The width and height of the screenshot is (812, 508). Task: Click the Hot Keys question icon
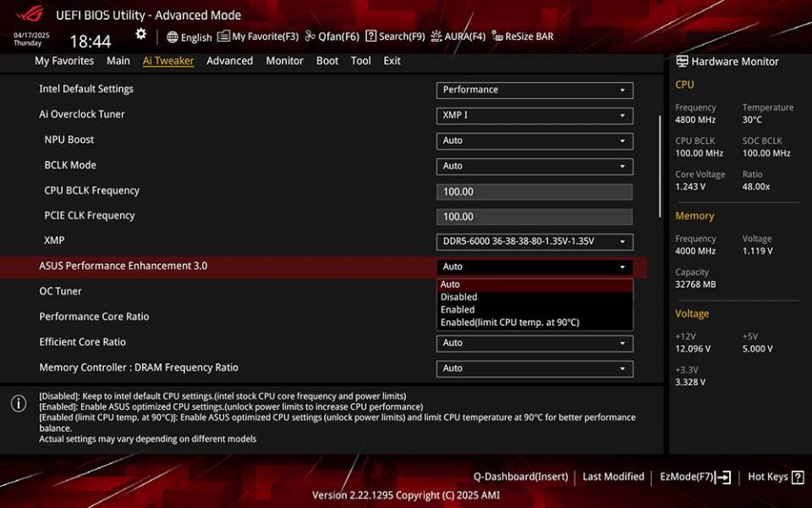[x=798, y=477]
